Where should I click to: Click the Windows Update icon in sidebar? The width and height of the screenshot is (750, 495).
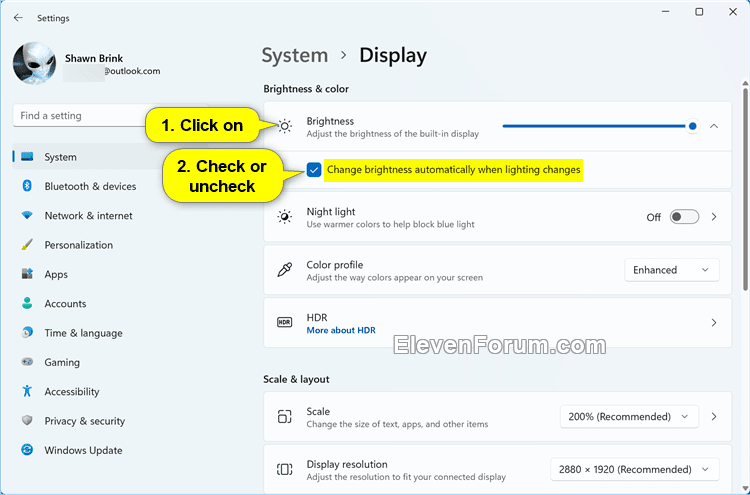[x=27, y=450]
